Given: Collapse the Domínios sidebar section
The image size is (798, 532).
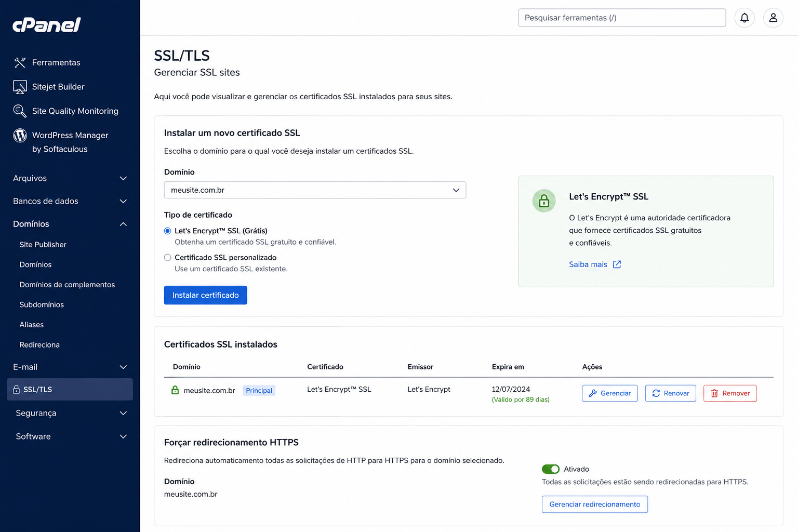Looking at the screenshot, I should click(70, 224).
